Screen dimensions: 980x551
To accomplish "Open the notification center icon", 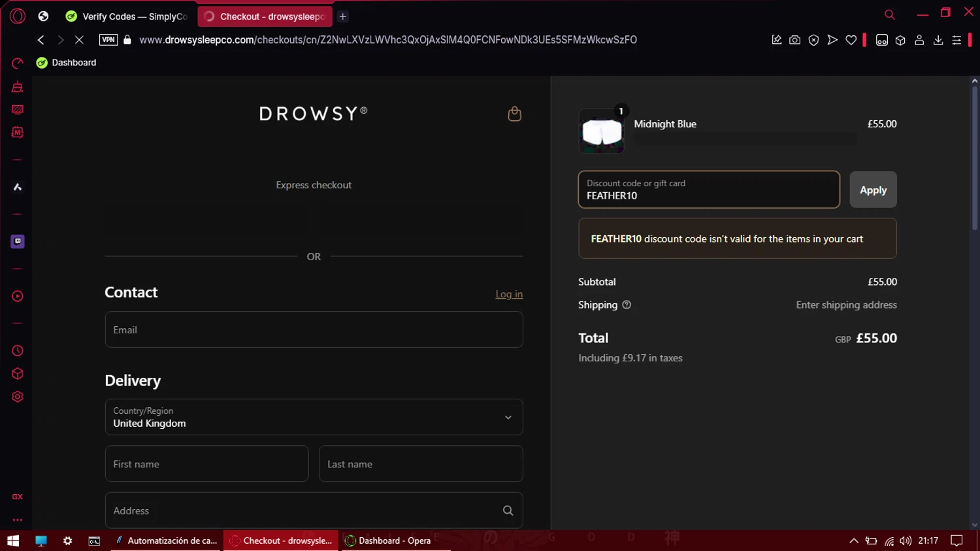I will (x=956, y=541).
